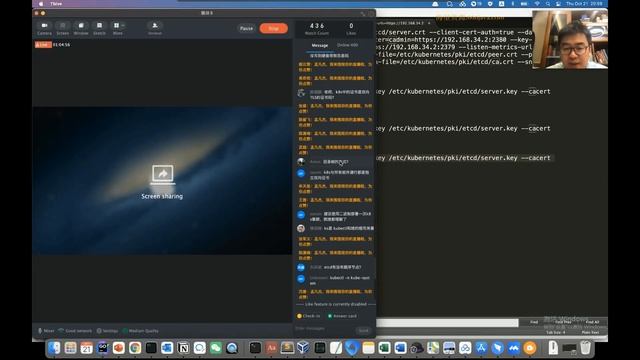
Task: Open PowerPoint from the Dock
Action: 119,348
